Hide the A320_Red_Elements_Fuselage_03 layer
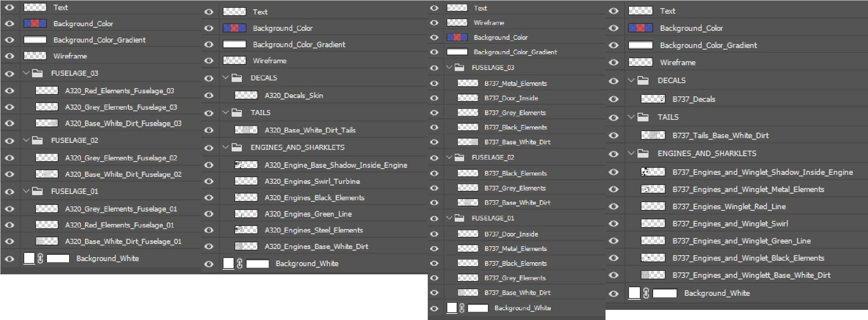The image size is (868, 320). 9,91
